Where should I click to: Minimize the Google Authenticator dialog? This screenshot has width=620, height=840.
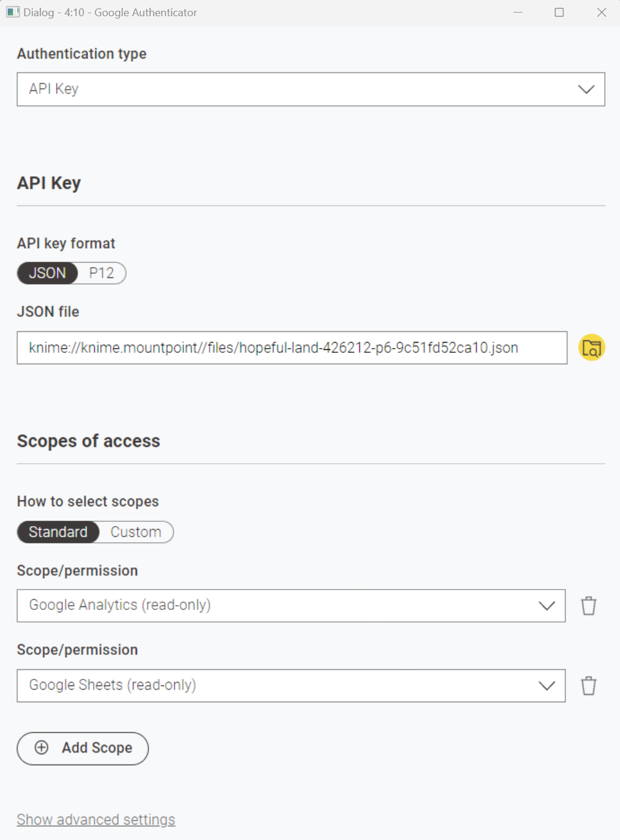tap(518, 13)
